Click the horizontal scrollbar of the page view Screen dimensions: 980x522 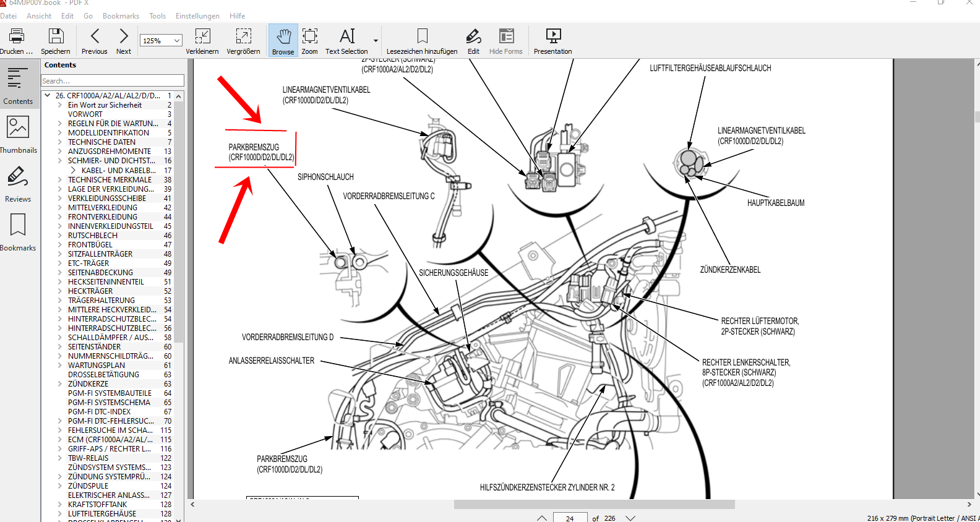pos(594,504)
